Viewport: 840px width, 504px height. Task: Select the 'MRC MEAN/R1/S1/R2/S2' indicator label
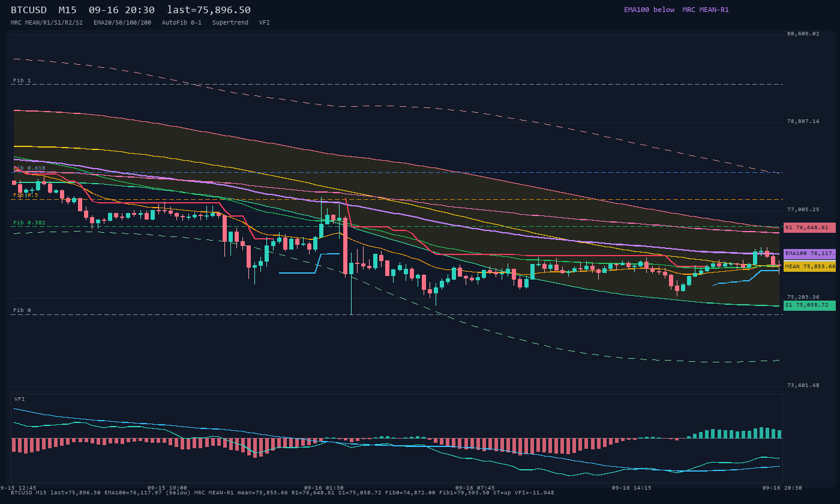pos(47,23)
